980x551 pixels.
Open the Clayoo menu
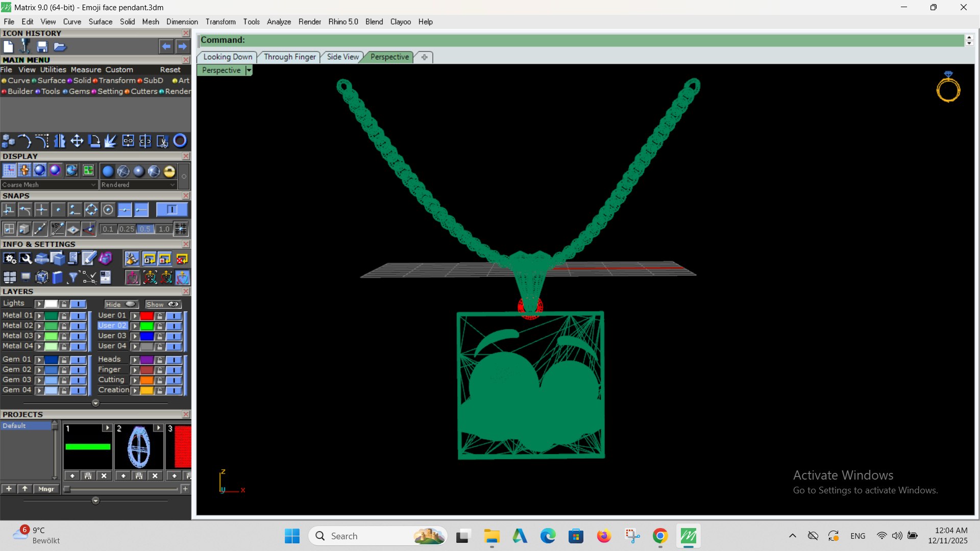pyautogui.click(x=401, y=21)
